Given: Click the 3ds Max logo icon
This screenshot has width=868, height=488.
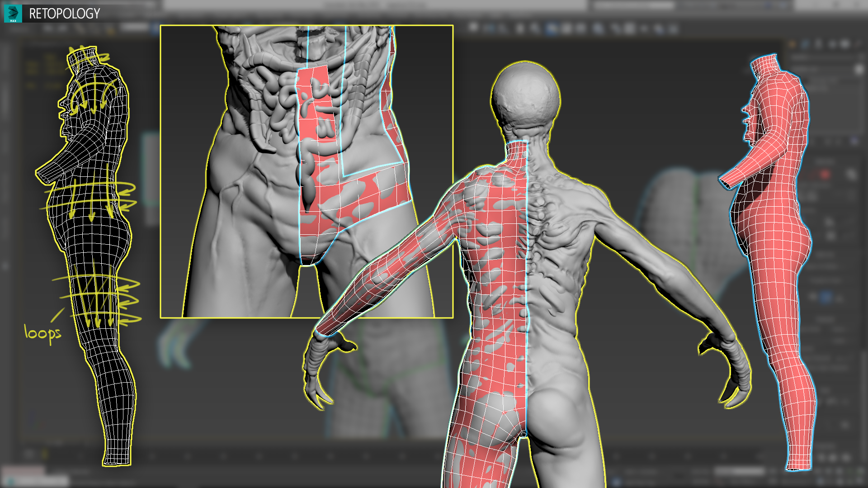Looking at the screenshot, I should point(13,14).
